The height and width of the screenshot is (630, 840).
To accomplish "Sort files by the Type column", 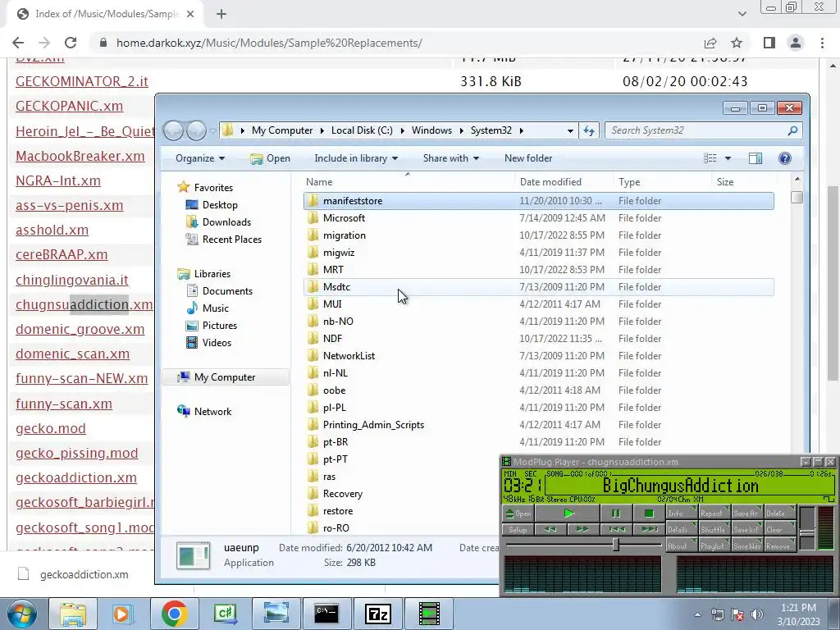I will 662,181.
